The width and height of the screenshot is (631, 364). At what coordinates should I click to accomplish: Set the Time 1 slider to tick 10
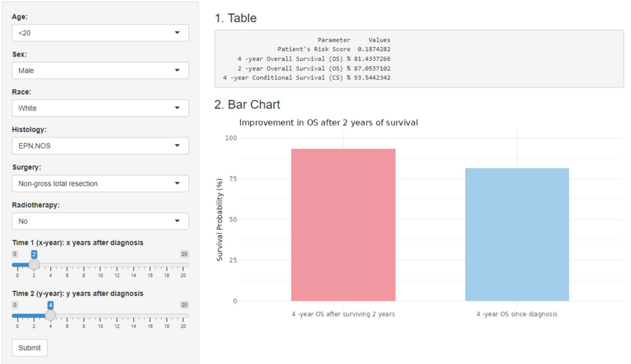click(101, 265)
